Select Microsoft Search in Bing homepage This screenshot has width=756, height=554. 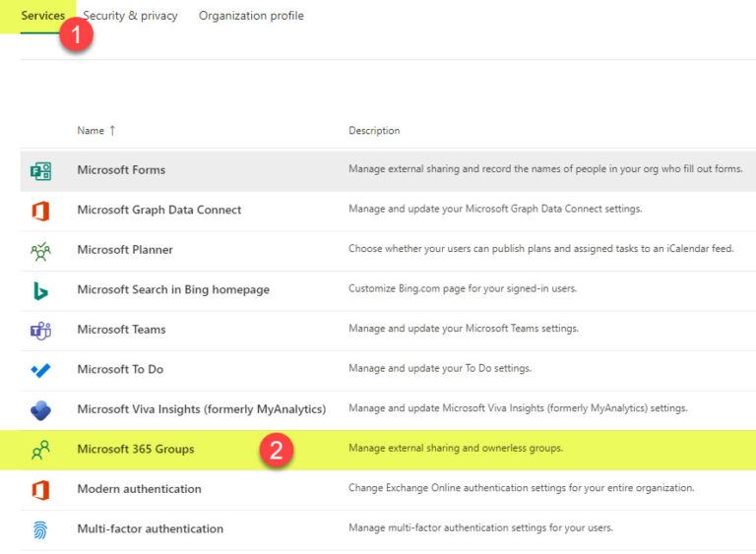(173, 289)
